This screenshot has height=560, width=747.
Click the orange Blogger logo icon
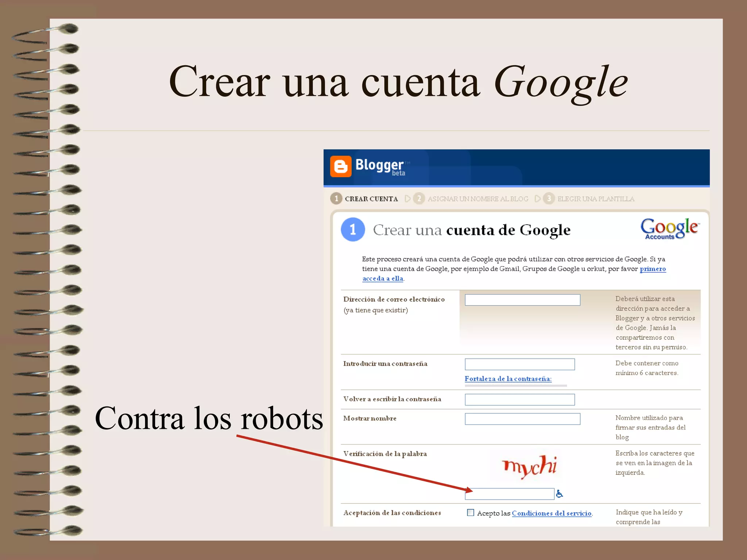(x=341, y=167)
